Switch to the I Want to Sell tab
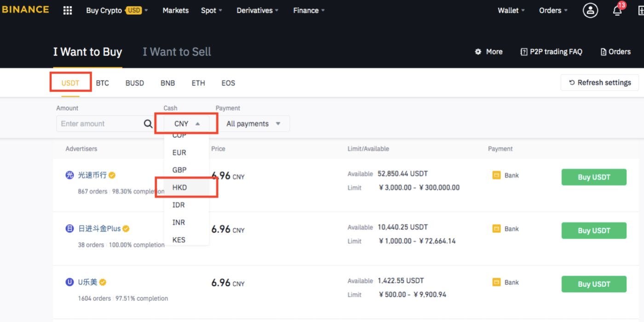Image resolution: width=644 pixels, height=322 pixels. click(176, 51)
